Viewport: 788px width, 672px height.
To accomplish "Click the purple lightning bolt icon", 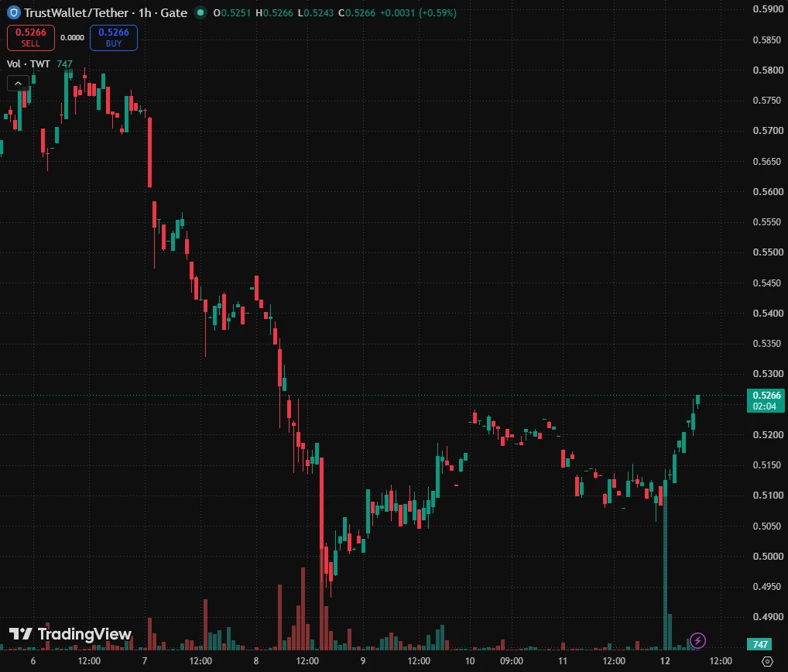I will [697, 640].
